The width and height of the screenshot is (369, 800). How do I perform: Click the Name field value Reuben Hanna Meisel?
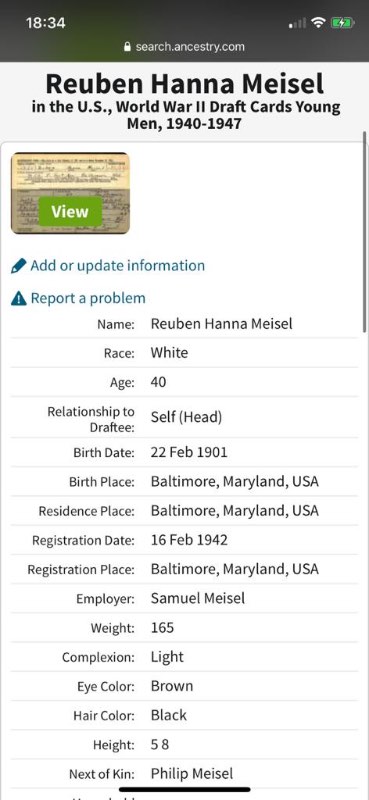[222, 323]
